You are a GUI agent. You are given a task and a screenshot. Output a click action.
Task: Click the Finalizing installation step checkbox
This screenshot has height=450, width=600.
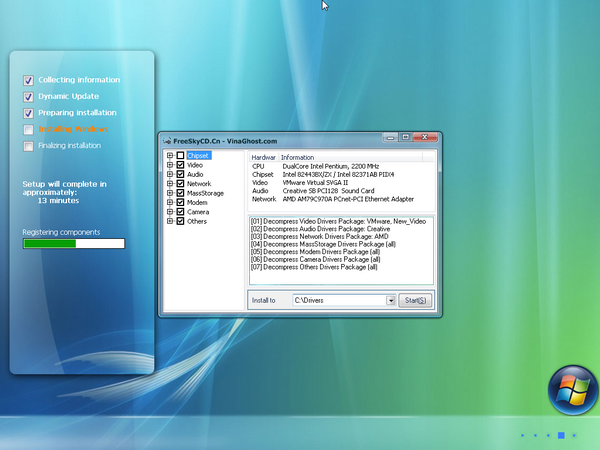28,146
